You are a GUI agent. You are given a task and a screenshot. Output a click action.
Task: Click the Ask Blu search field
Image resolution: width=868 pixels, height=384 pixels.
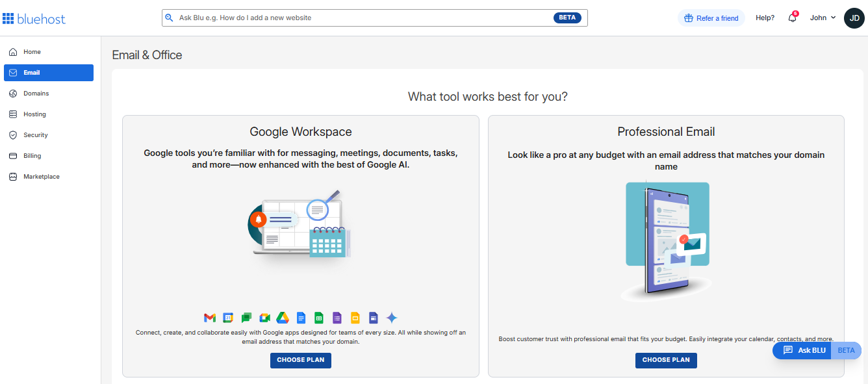tap(374, 18)
